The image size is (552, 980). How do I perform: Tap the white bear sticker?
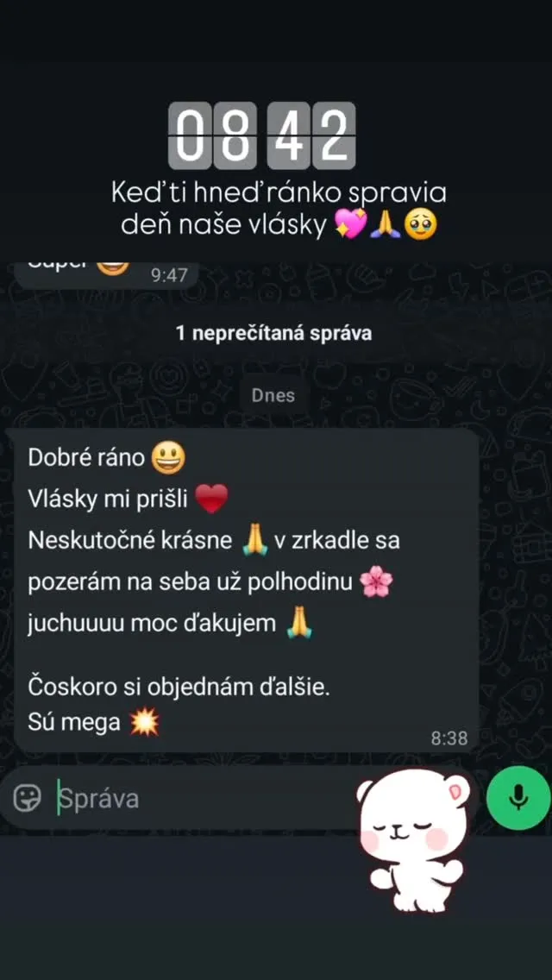(415, 839)
